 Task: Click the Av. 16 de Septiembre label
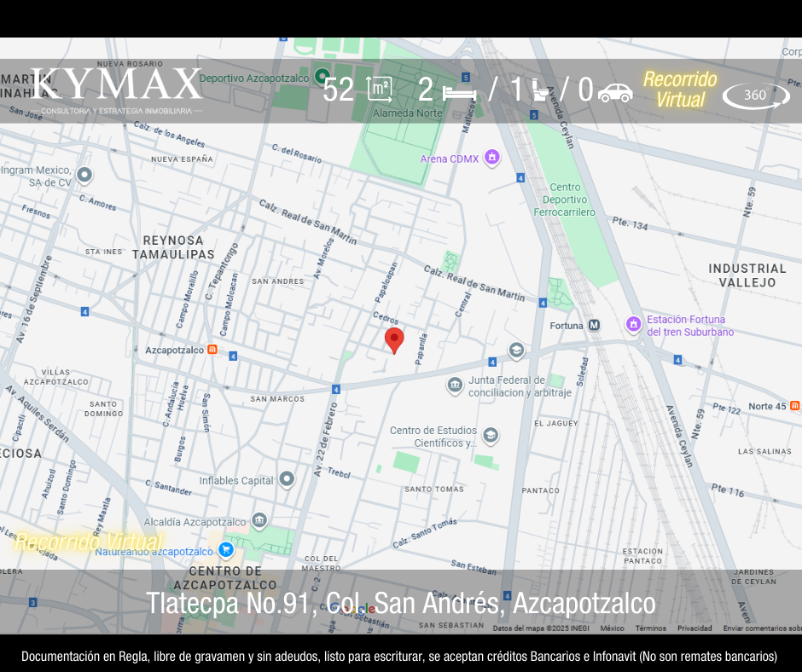point(34,299)
